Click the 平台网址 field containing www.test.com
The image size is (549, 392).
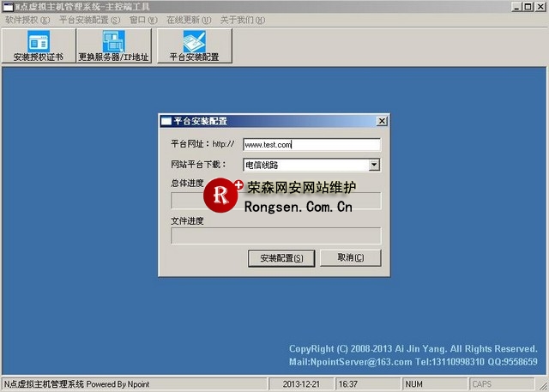pos(311,145)
